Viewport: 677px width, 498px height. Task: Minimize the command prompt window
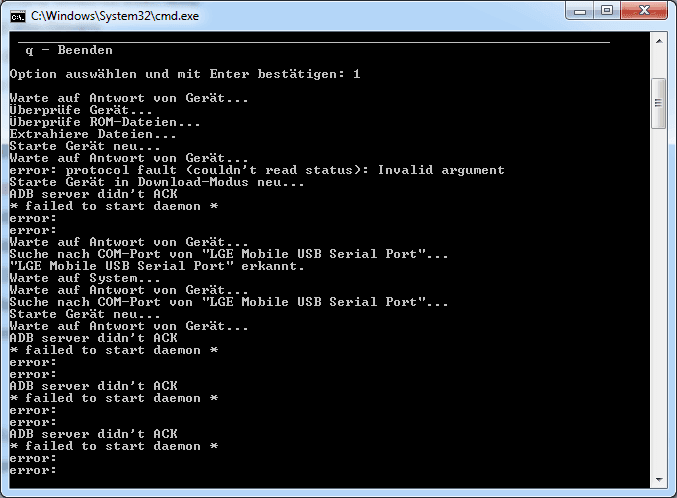point(580,11)
